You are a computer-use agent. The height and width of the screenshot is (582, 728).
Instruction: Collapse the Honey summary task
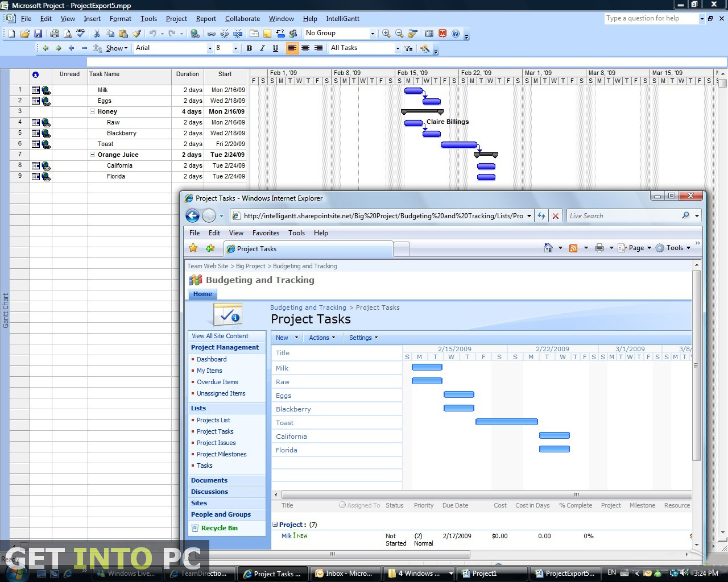(93, 111)
